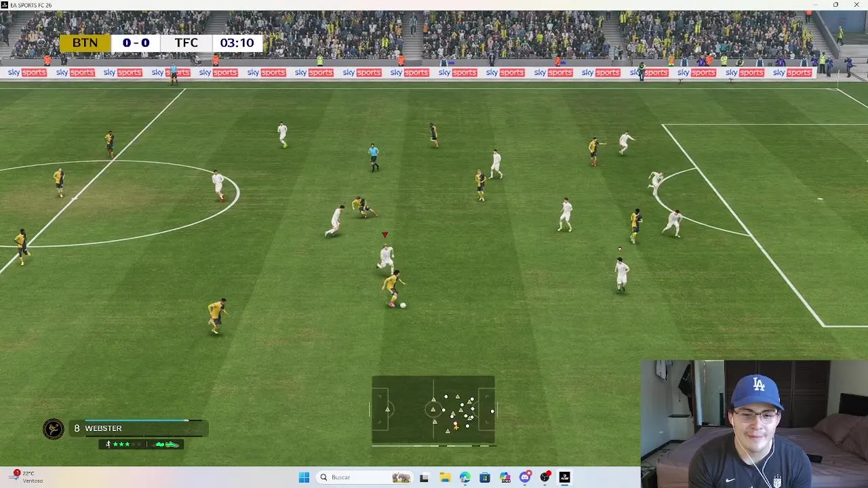Select the EA Sports FC taskbar icon
Viewport: 868px width, 488px height.
[564, 477]
